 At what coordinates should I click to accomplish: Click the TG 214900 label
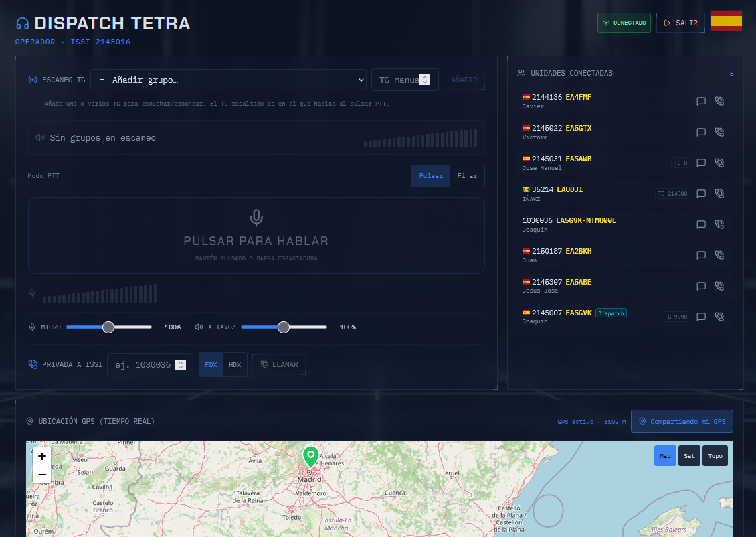click(672, 194)
